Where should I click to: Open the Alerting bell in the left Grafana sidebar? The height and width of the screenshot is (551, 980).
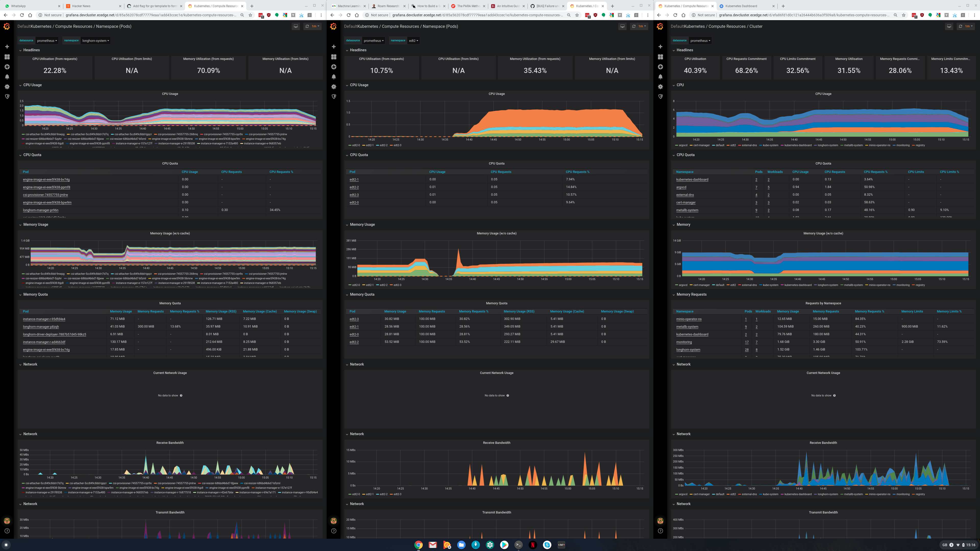pyautogui.click(x=7, y=77)
